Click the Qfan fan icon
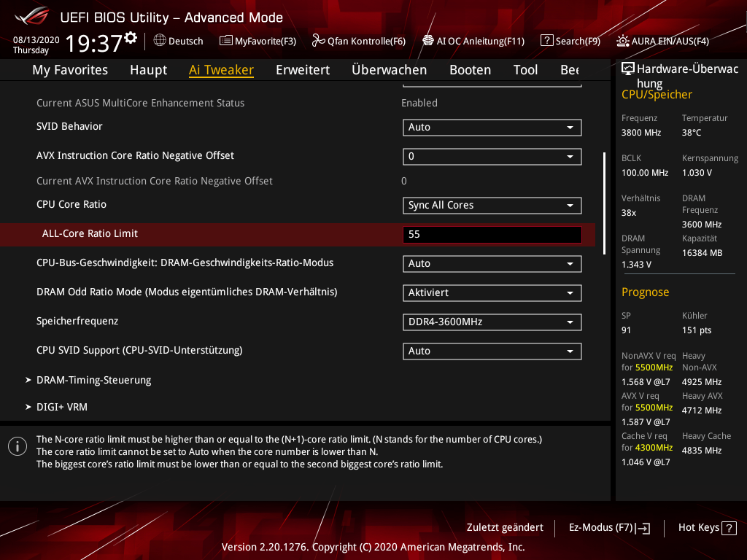 (318, 41)
